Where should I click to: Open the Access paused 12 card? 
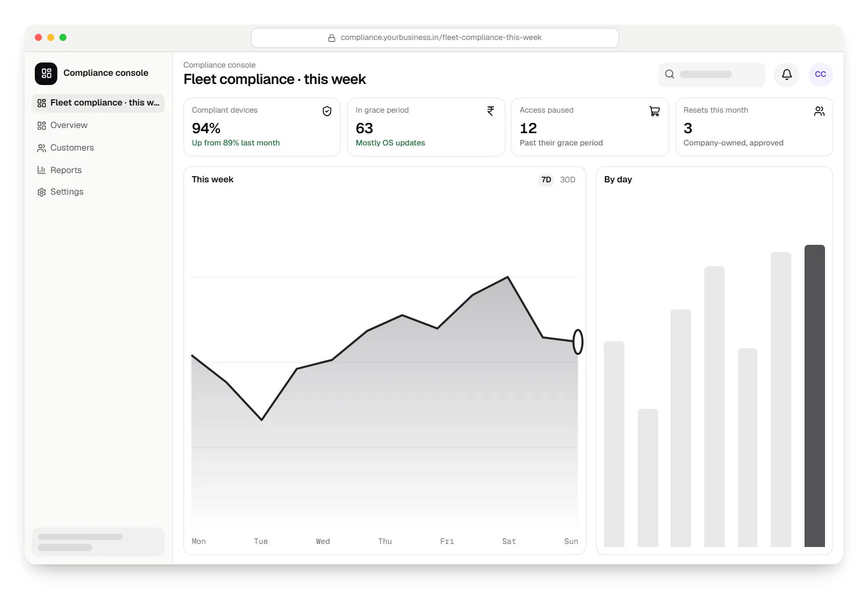click(590, 127)
